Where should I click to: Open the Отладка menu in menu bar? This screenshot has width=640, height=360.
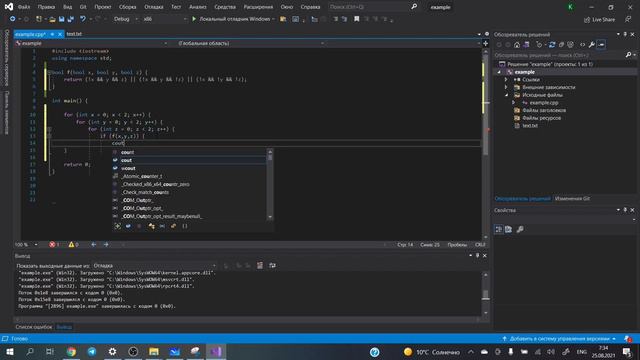153,7
